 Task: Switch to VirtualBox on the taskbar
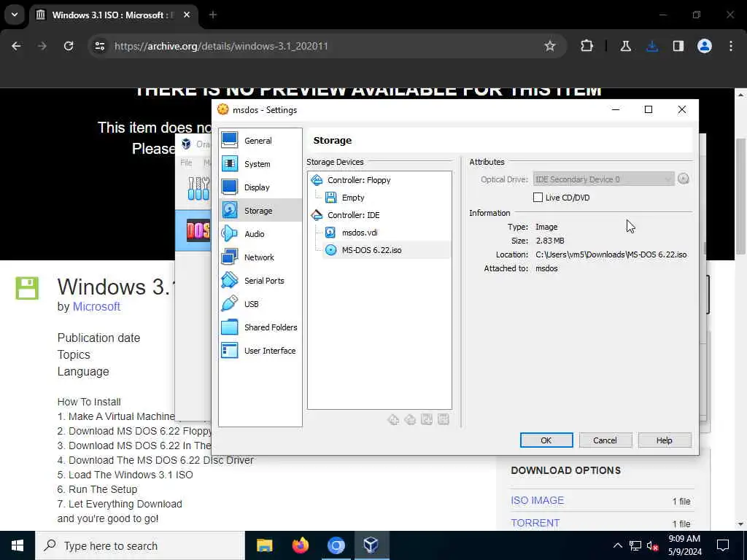371,545
